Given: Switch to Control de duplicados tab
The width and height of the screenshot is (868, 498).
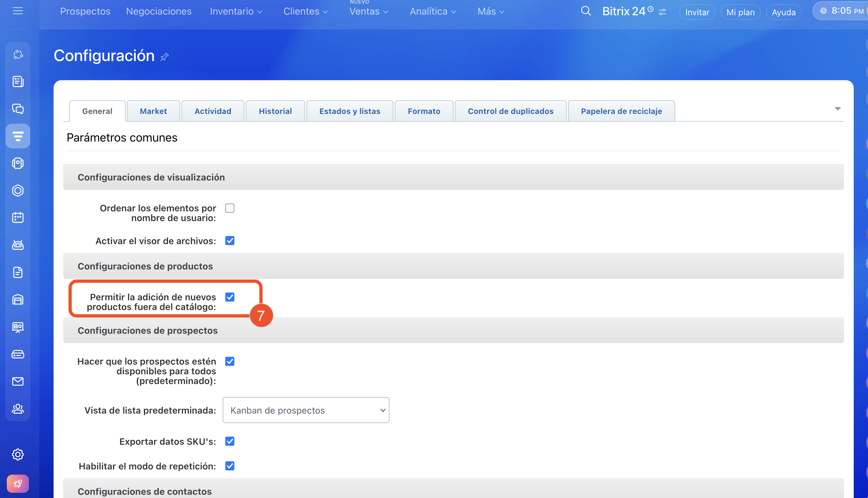Looking at the screenshot, I should coord(510,111).
